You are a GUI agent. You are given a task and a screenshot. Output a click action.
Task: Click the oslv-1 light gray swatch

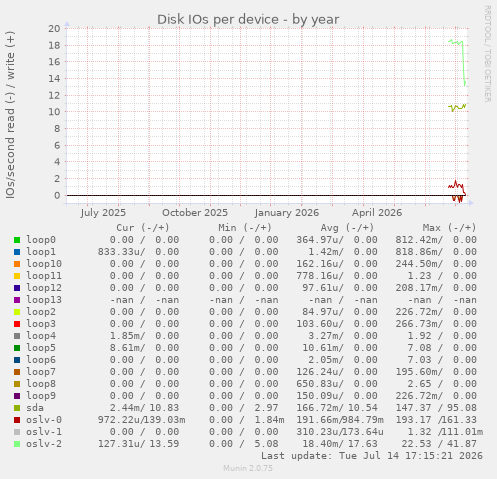coord(17,432)
